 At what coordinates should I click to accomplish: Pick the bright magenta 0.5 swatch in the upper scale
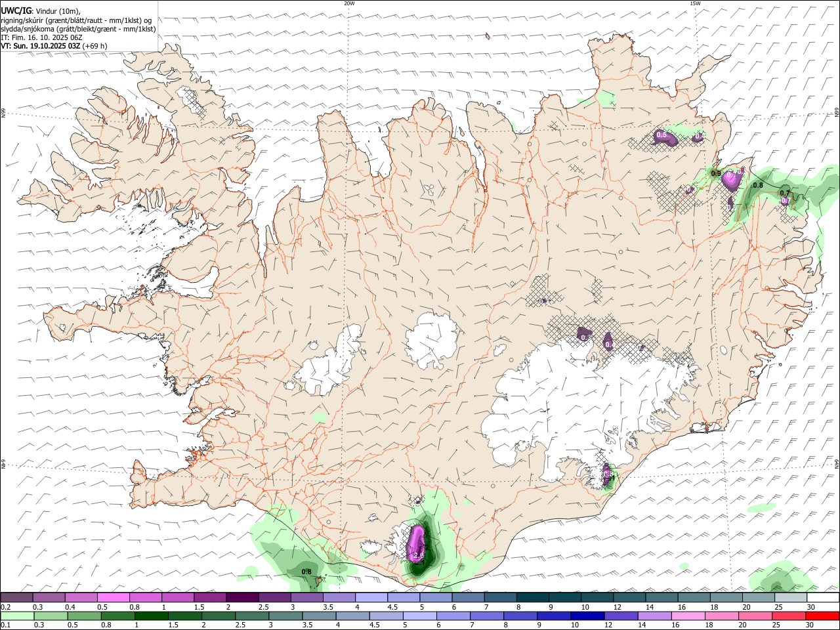point(113,597)
